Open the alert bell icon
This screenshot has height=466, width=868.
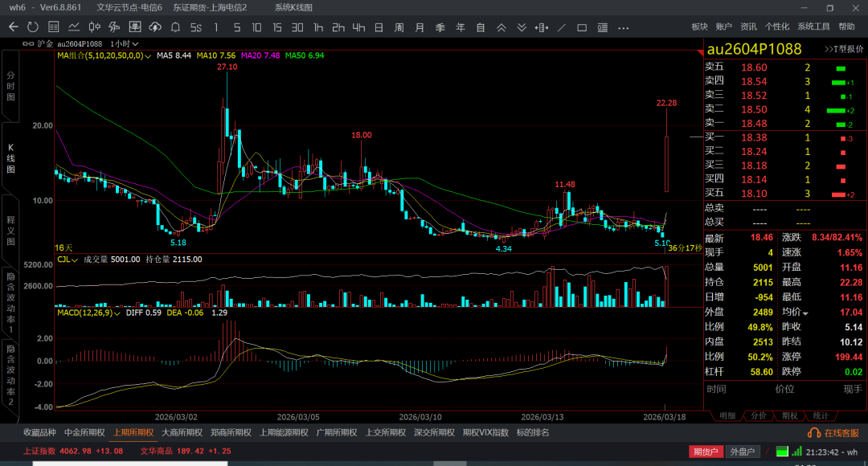pyautogui.click(x=175, y=27)
